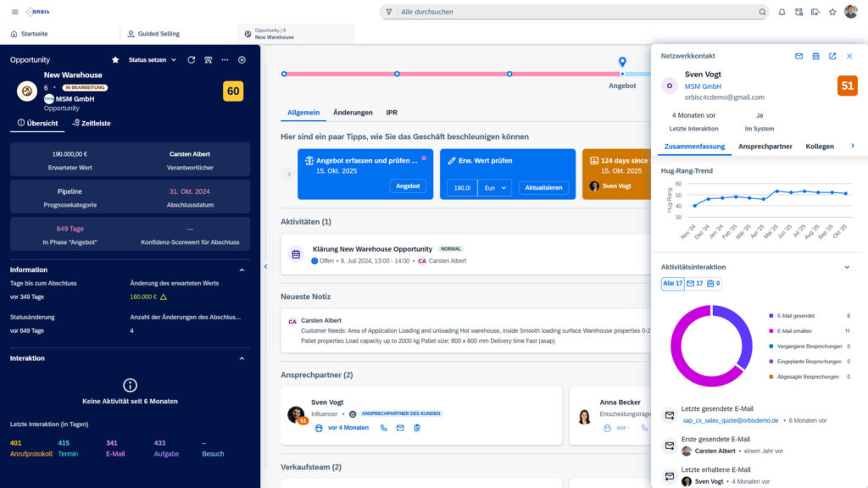Screen dimensions: 868x488
Task: Select the refresh icon in the Opportunity header
Action: pos(191,60)
